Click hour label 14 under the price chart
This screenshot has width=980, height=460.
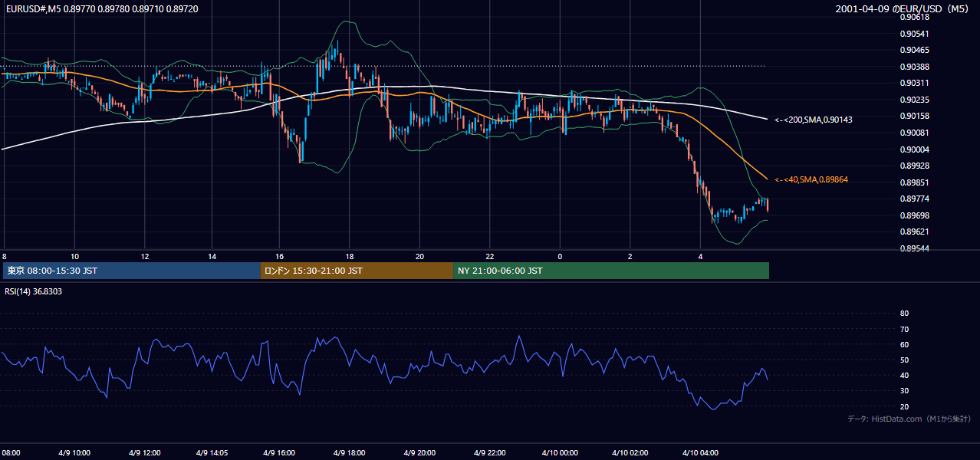click(212, 256)
